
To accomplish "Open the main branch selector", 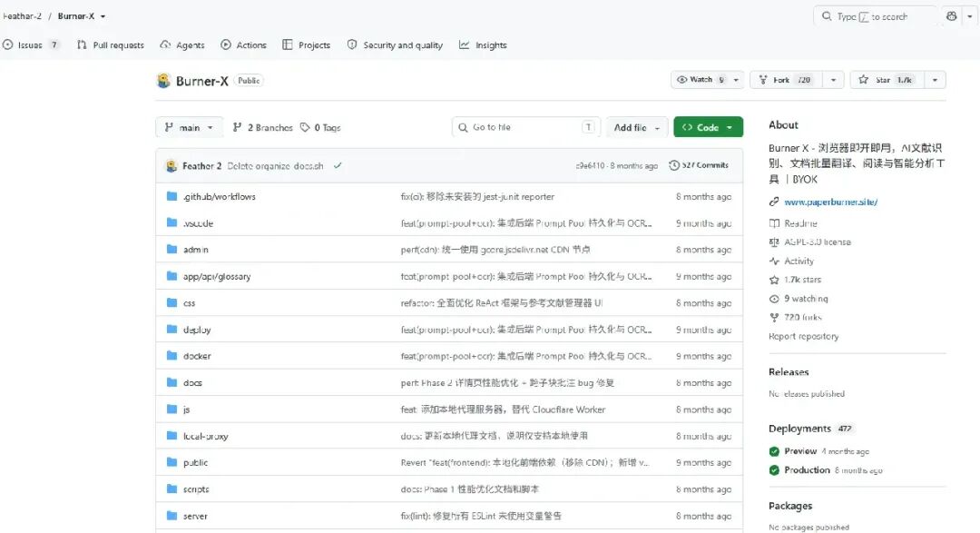I will [x=189, y=127].
